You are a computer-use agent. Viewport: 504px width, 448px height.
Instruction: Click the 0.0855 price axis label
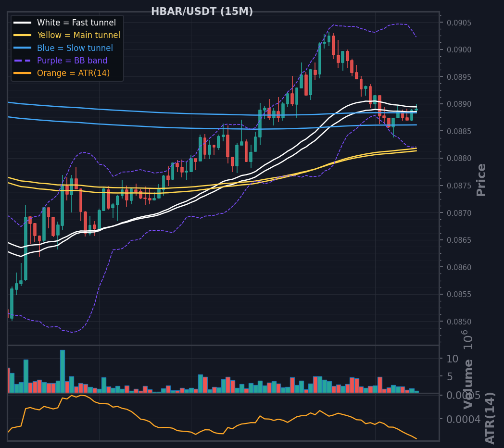tap(459, 294)
